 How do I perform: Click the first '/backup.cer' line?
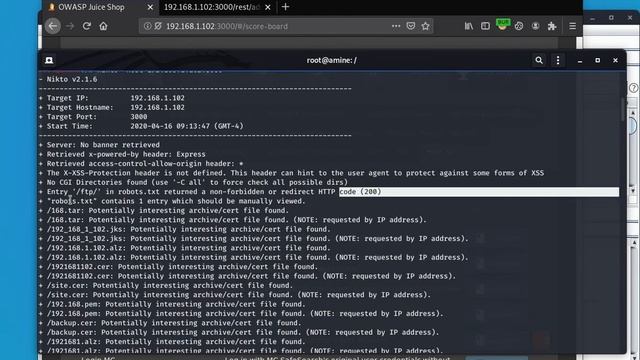(170, 323)
